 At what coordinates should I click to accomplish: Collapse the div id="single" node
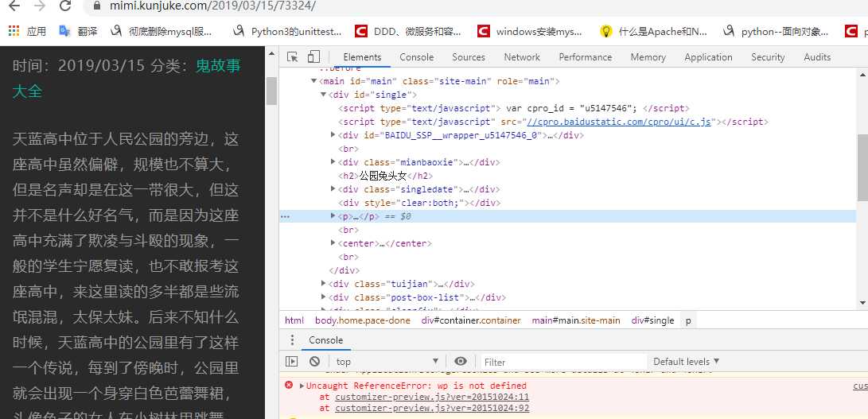pyautogui.click(x=323, y=95)
